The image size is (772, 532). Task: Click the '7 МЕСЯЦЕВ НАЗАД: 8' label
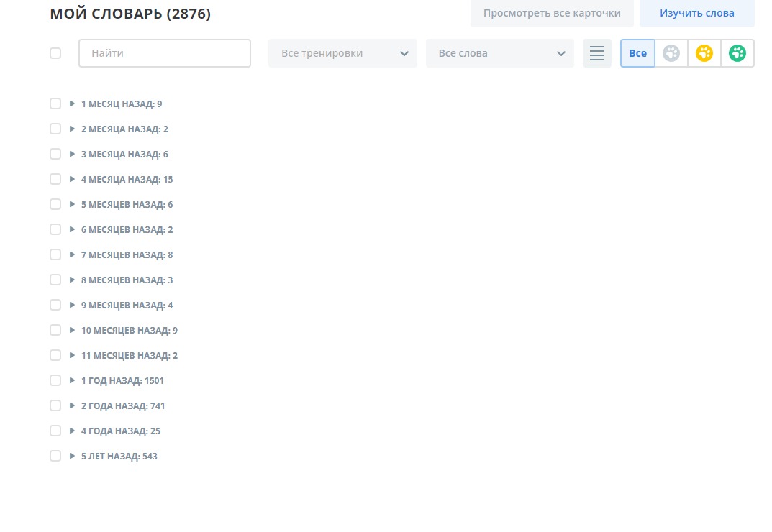tap(127, 255)
